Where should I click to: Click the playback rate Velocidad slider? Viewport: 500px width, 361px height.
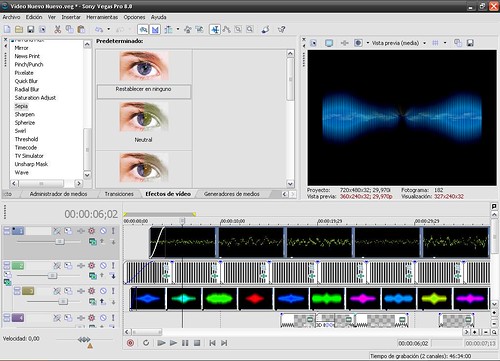point(84,339)
